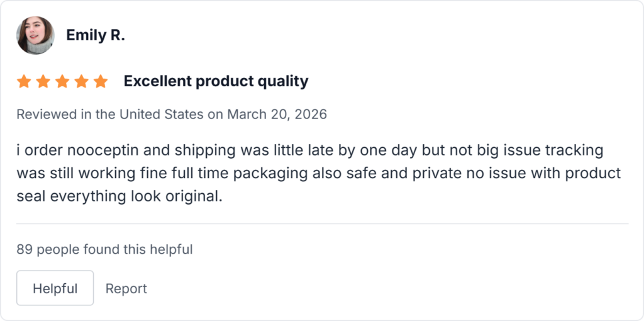The width and height of the screenshot is (644, 321).
Task: Select the third rating star
Action: tap(62, 81)
